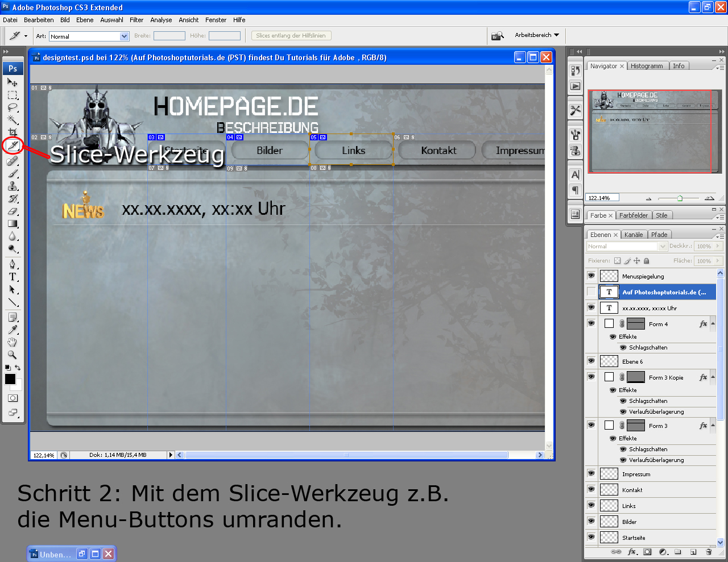Select the Lasso tool
The image size is (728, 562).
(13, 107)
